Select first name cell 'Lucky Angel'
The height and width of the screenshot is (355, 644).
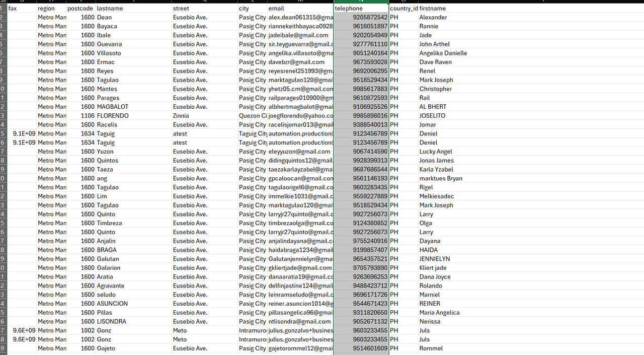point(531,152)
